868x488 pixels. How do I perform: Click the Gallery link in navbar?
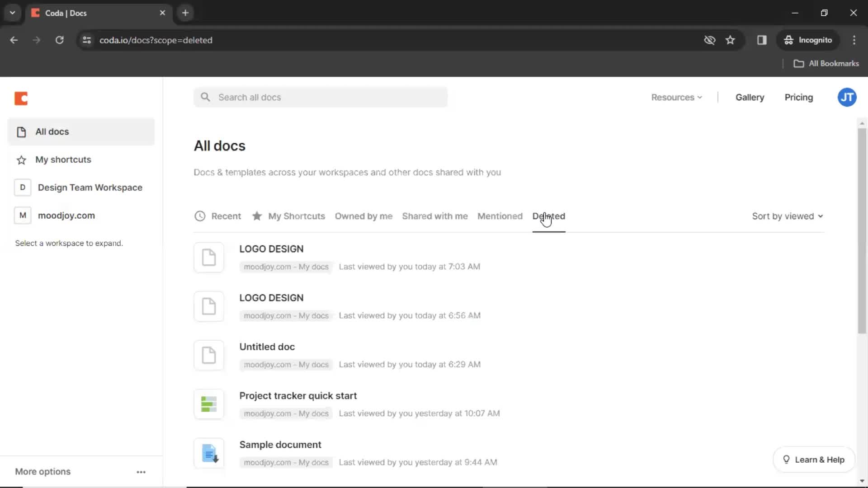coord(750,97)
